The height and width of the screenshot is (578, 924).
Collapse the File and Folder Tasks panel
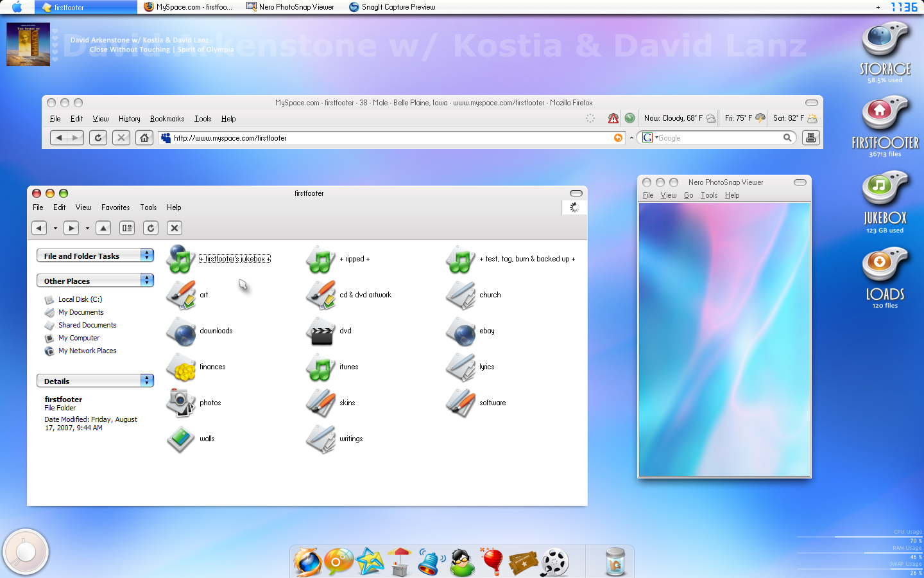(x=147, y=256)
